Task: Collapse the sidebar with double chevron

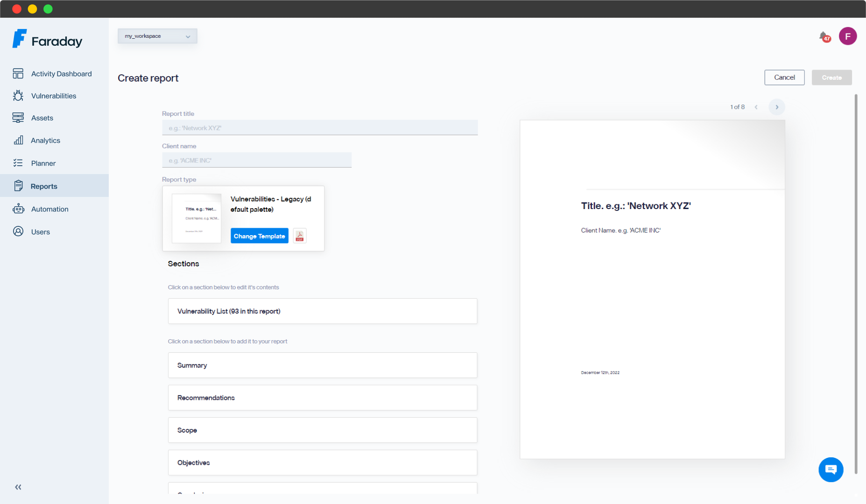Action: tap(18, 487)
